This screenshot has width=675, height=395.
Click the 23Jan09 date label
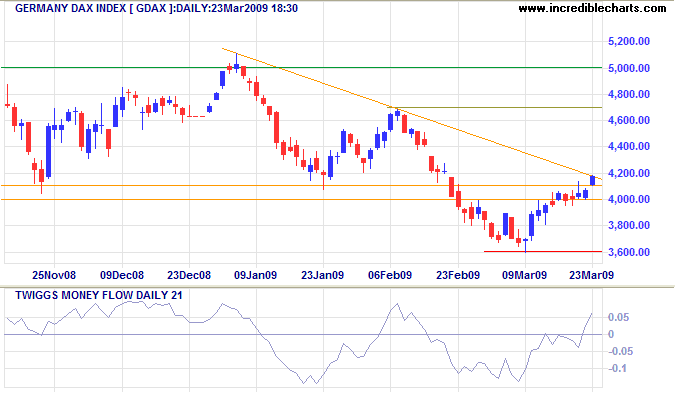[322, 275]
